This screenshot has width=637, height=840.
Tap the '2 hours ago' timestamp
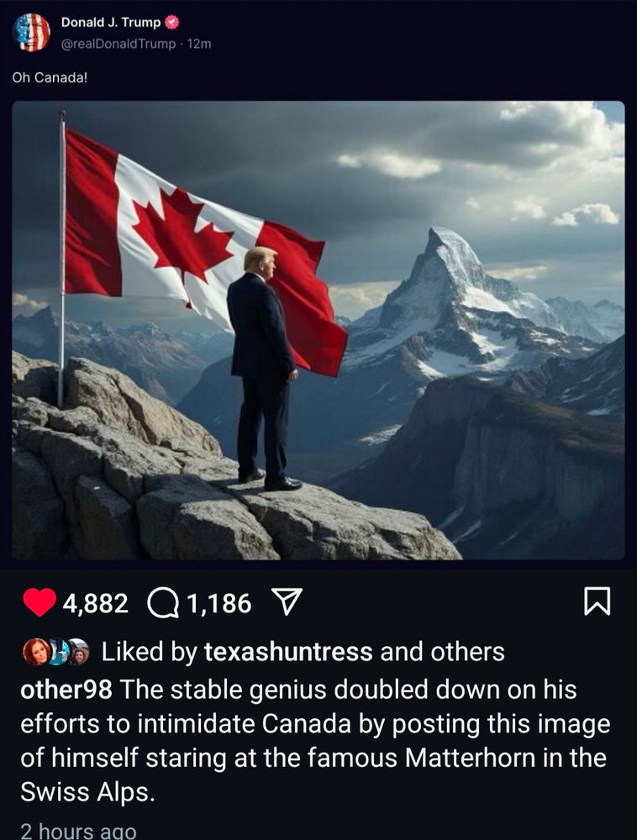coord(78,831)
